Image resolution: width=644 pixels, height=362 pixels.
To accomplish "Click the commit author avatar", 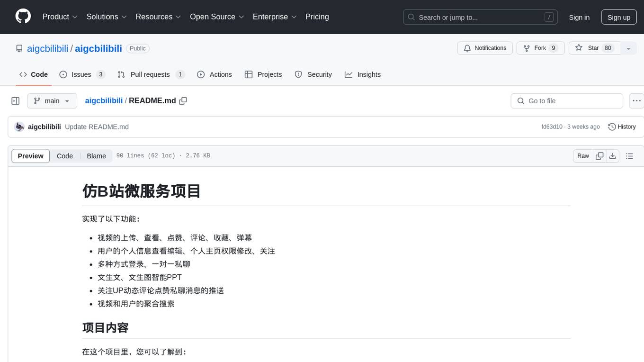I will click(19, 127).
